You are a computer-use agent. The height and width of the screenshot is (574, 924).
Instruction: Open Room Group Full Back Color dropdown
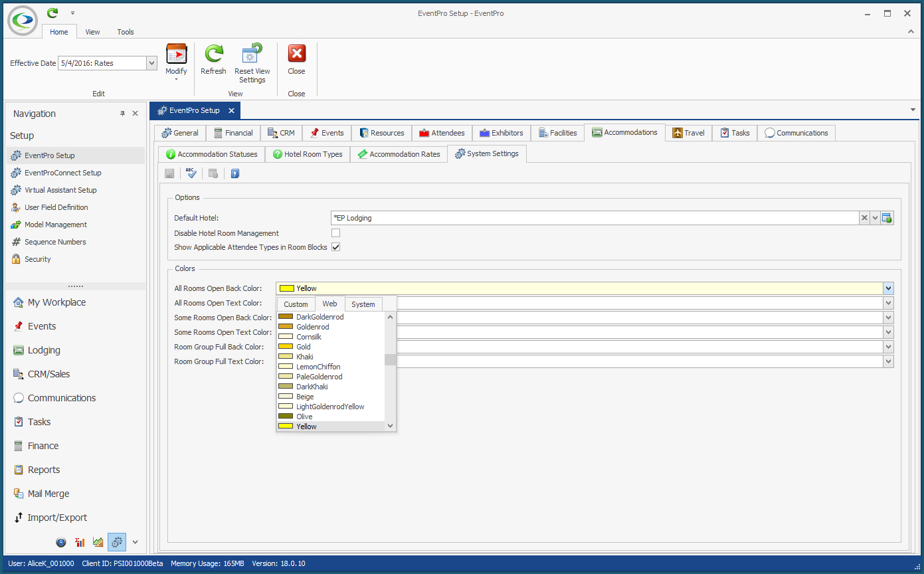tap(888, 347)
